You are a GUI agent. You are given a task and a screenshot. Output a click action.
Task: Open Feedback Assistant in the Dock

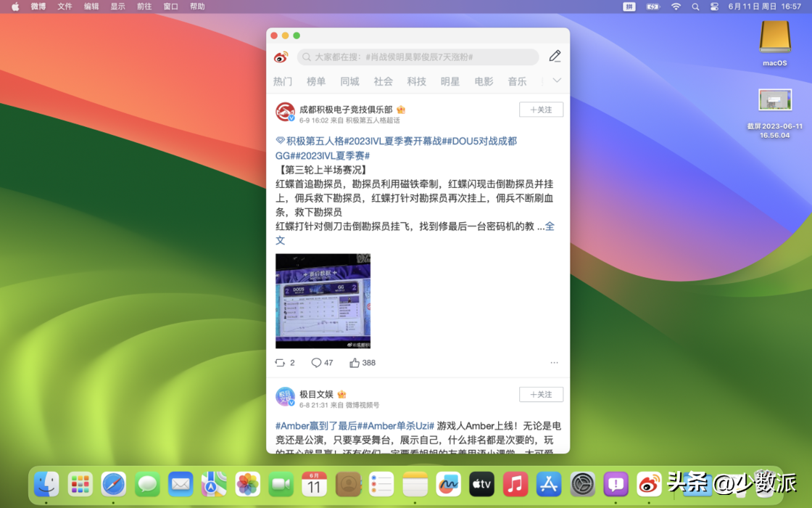coord(616,484)
